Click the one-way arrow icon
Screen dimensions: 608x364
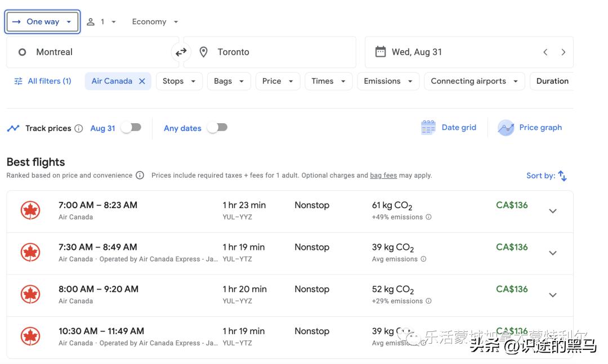click(16, 22)
